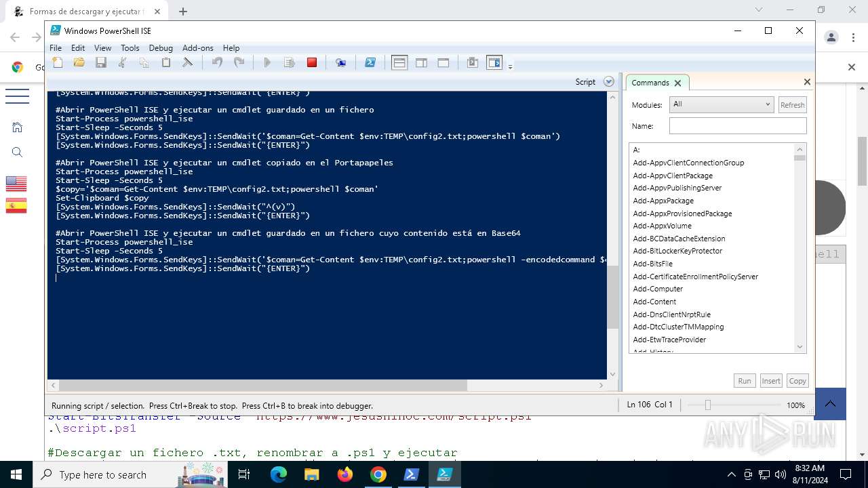Redo the edit using the toolbar arrow
The image size is (868, 488).
click(239, 62)
